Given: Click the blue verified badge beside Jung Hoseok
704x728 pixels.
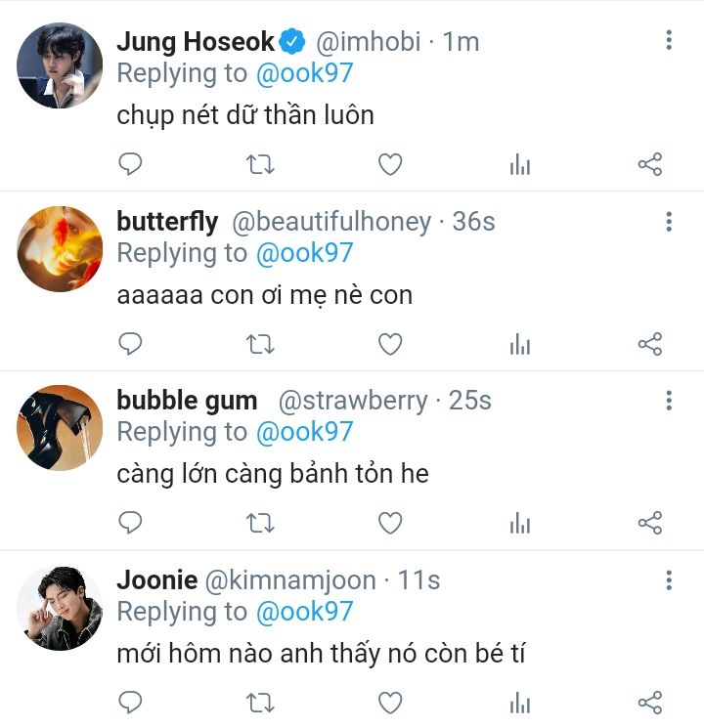Looking at the screenshot, I should point(292,41).
